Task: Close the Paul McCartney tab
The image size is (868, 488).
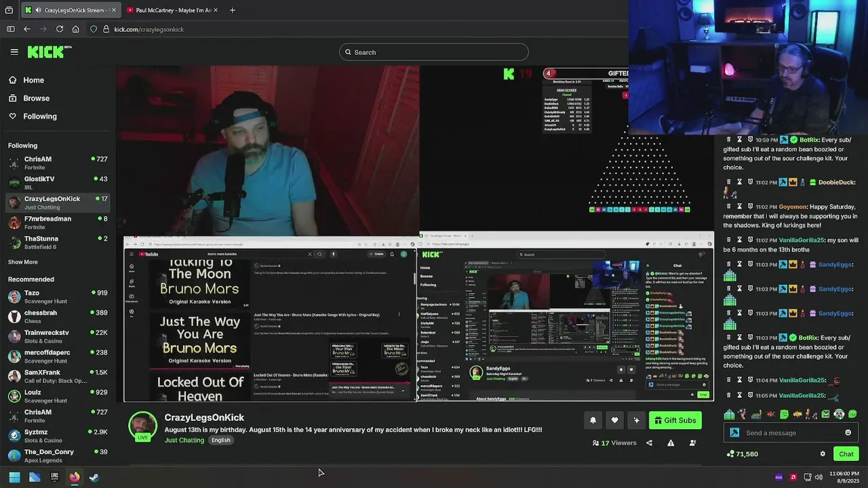Action: pyautogui.click(x=216, y=10)
